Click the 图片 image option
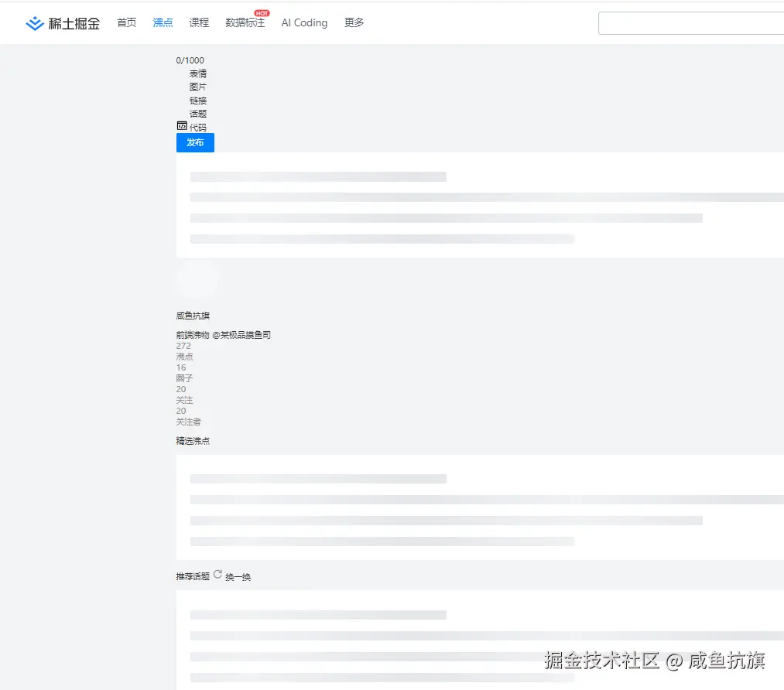Screen dimensions: 784x690 pyautogui.click(x=197, y=87)
